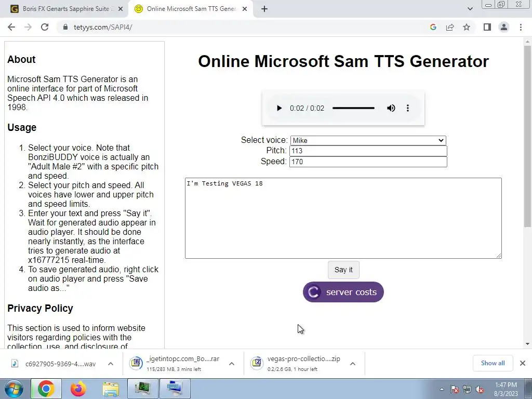Click the page scrollbar down arrow
The height and width of the screenshot is (399, 532).
click(x=527, y=344)
